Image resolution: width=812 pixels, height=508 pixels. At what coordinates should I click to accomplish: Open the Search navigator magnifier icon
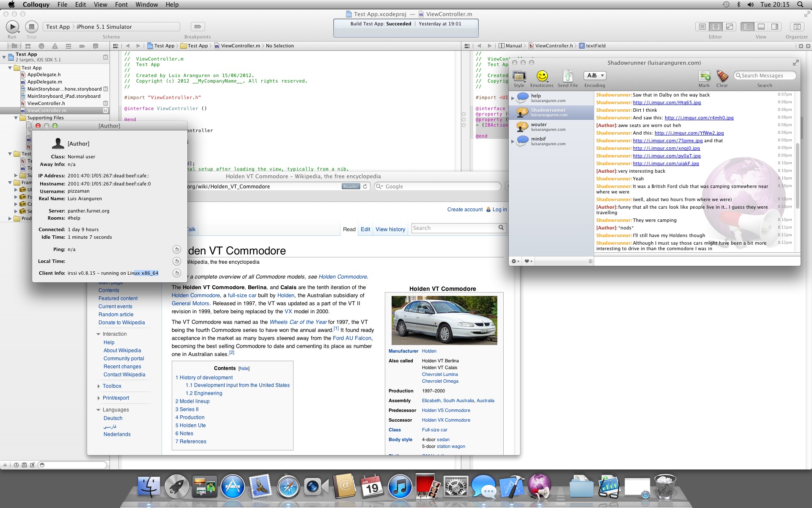click(41, 46)
